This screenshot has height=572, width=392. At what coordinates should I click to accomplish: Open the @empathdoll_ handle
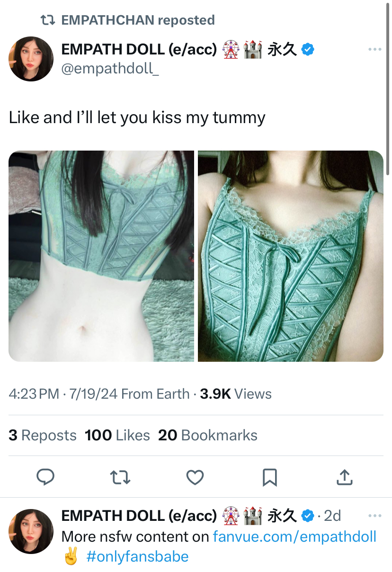click(110, 69)
